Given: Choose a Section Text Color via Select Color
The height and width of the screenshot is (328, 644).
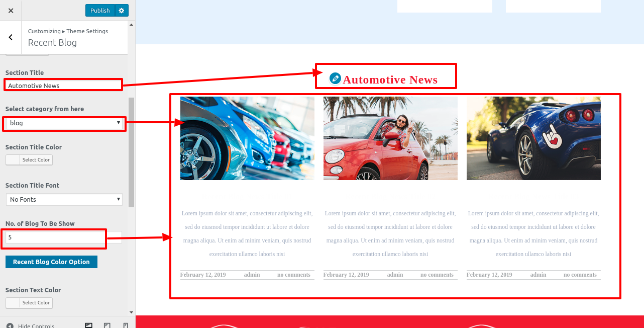Looking at the screenshot, I should 29,303.
